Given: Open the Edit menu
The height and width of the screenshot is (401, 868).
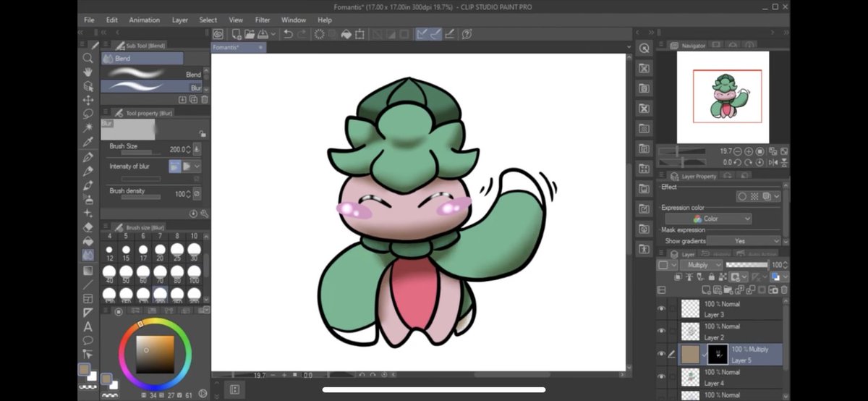Looking at the screenshot, I should [x=112, y=20].
